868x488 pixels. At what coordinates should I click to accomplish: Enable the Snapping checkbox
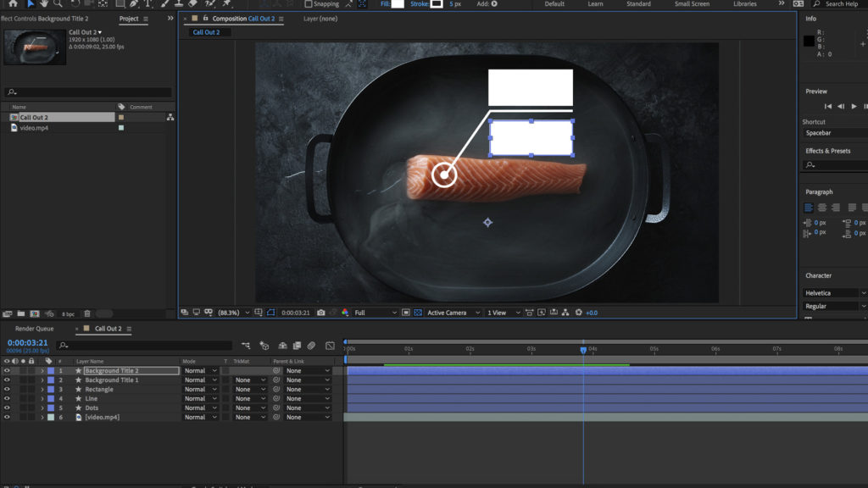309,4
